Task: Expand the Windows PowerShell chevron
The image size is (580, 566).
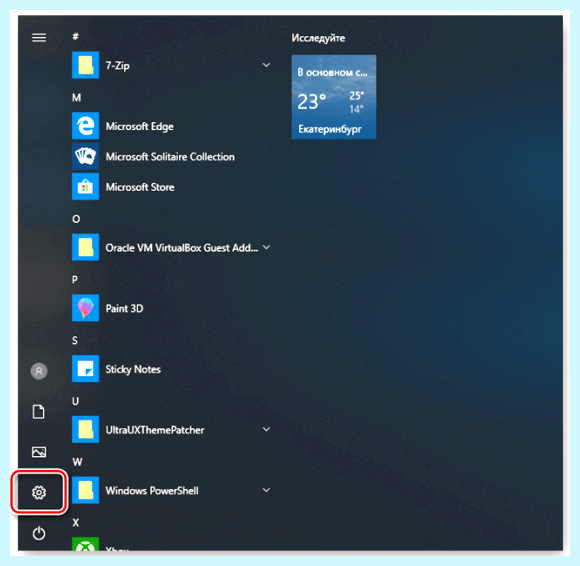Action: [x=266, y=490]
